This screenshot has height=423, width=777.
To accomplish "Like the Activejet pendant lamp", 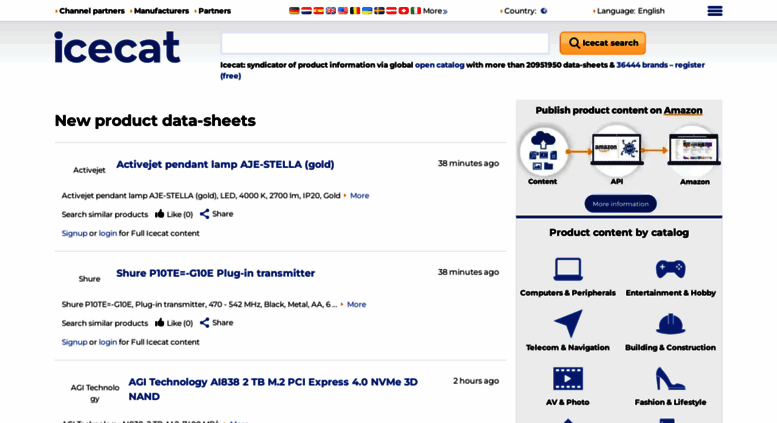I will pyautogui.click(x=174, y=214).
